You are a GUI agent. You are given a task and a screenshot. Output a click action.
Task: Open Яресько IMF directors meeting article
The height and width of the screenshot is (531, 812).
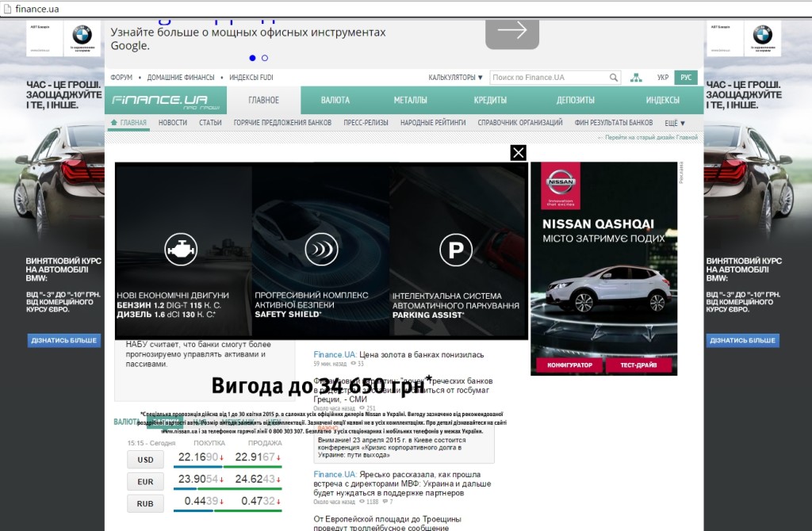tap(402, 484)
